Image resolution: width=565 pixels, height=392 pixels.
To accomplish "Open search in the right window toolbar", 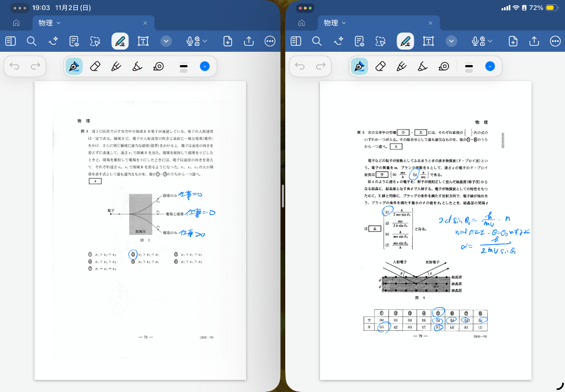I will click(x=317, y=41).
